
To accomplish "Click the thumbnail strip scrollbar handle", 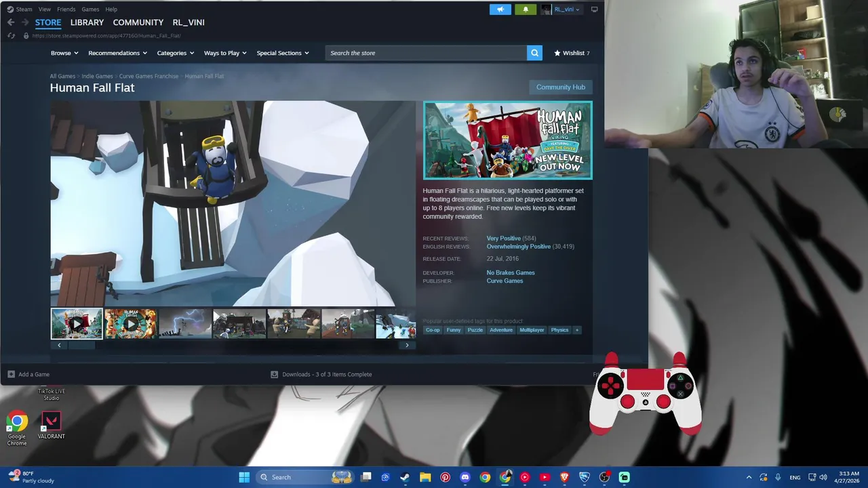I will tap(81, 345).
